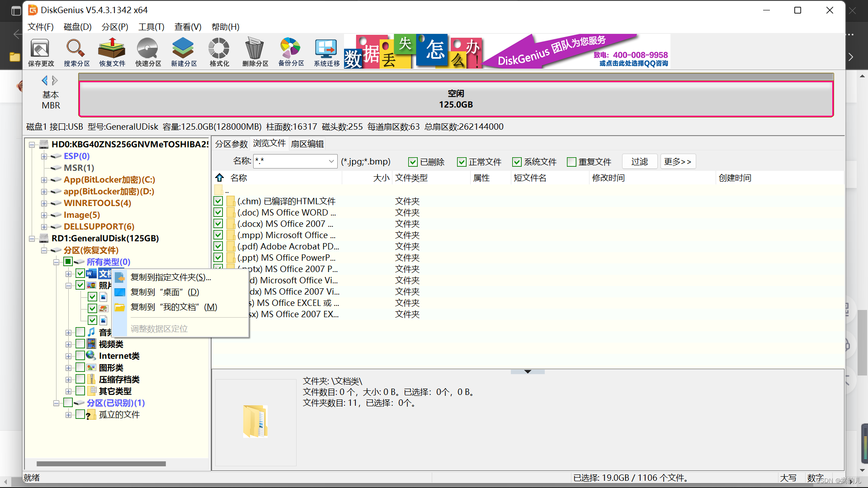Screen dimensions: 868x488
Task: Select the 删除分区 tool
Action: click(254, 52)
